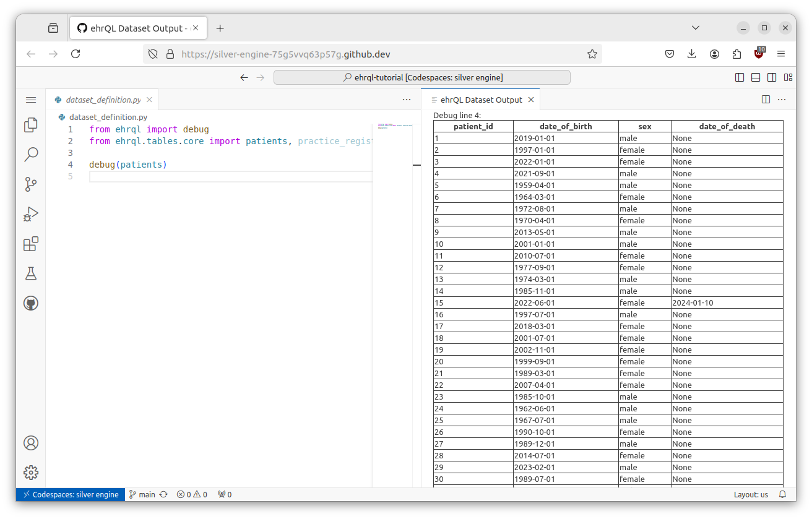812x519 pixels.
Task: Open browser extensions puzzle icon
Action: pos(736,54)
